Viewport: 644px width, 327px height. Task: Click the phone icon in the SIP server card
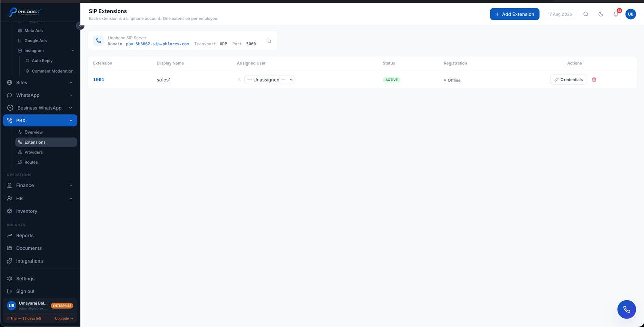coord(98,41)
